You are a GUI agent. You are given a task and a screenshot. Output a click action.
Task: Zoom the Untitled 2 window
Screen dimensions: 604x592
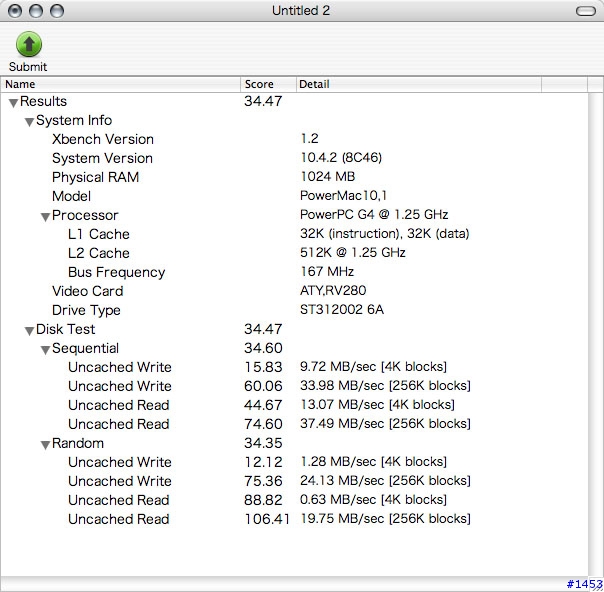[57, 11]
